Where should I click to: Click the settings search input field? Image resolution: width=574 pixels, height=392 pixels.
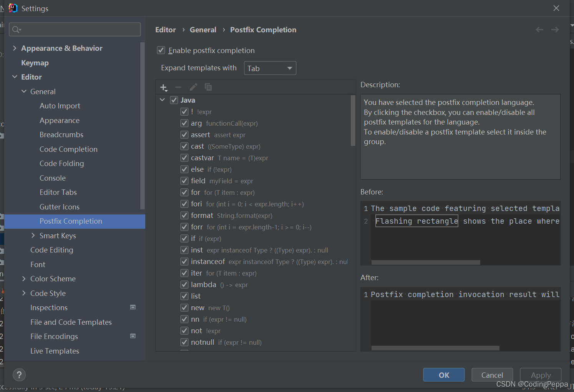[75, 30]
